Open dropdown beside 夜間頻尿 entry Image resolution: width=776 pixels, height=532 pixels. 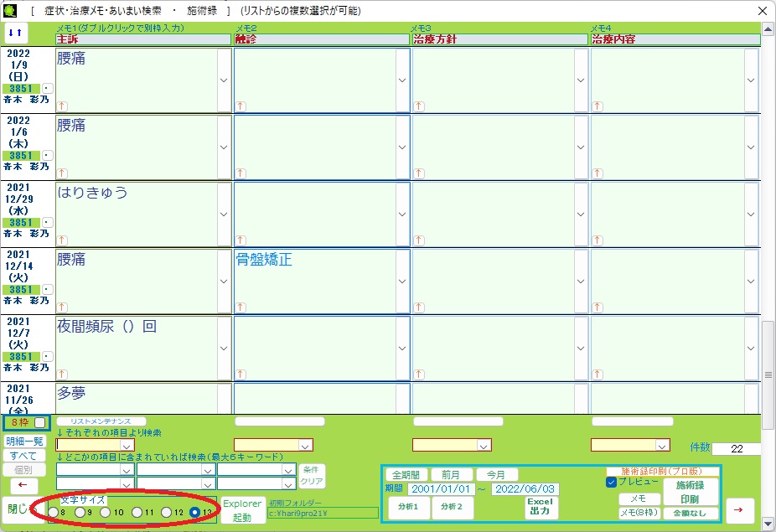coord(224,349)
